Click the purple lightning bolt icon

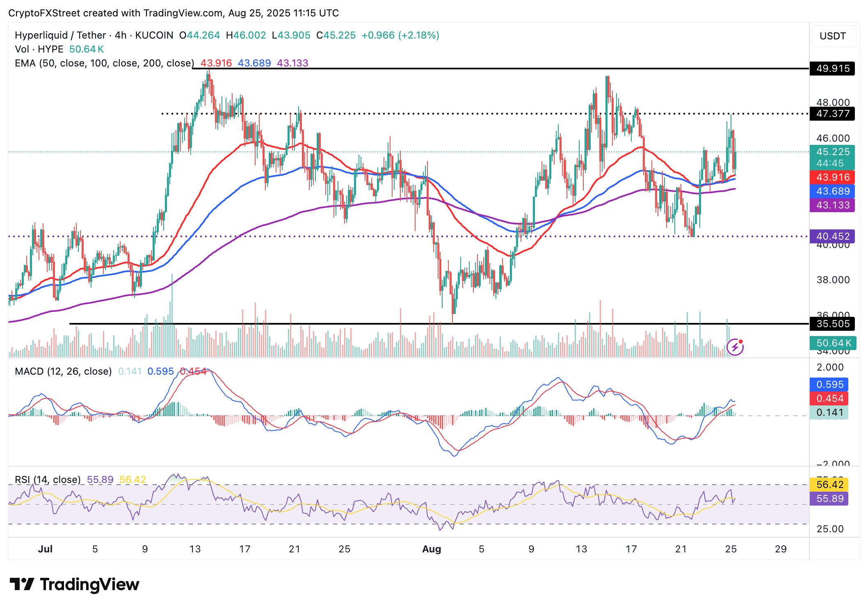735,347
